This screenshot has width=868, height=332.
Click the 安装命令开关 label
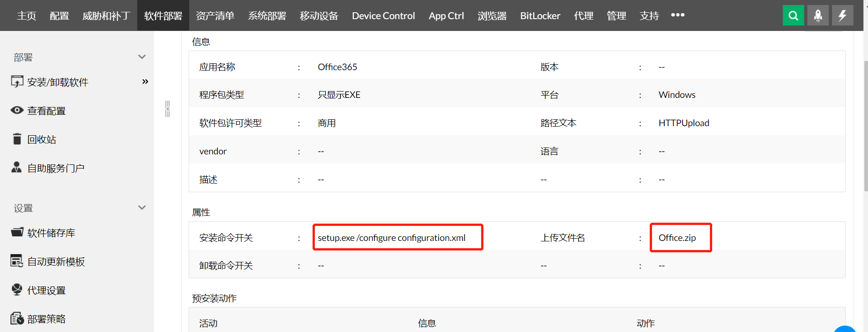coord(226,238)
